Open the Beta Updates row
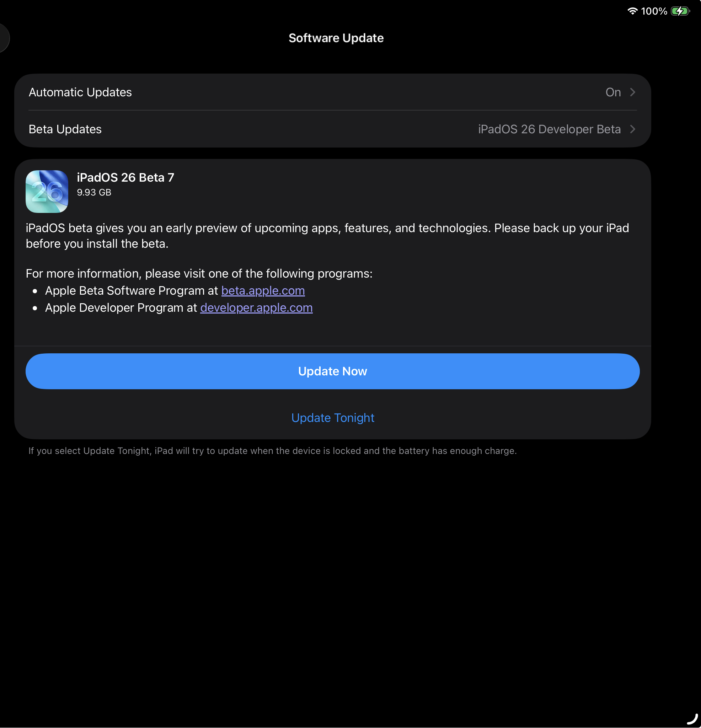 click(x=333, y=129)
